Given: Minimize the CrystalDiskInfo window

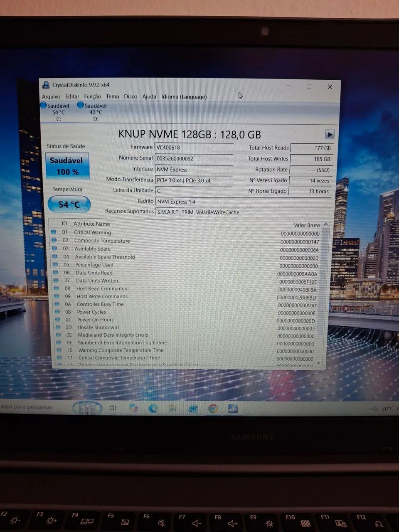Looking at the screenshot, I should coord(288,86).
